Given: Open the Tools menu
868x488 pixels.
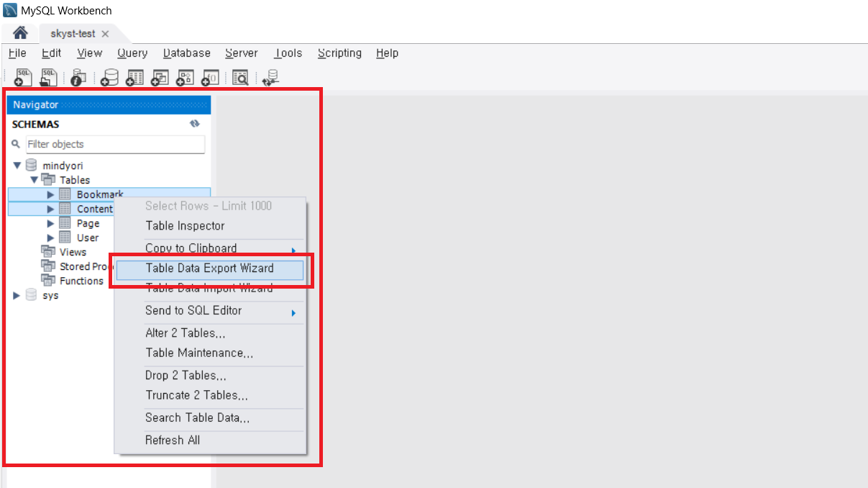Looking at the screenshot, I should click(x=288, y=53).
